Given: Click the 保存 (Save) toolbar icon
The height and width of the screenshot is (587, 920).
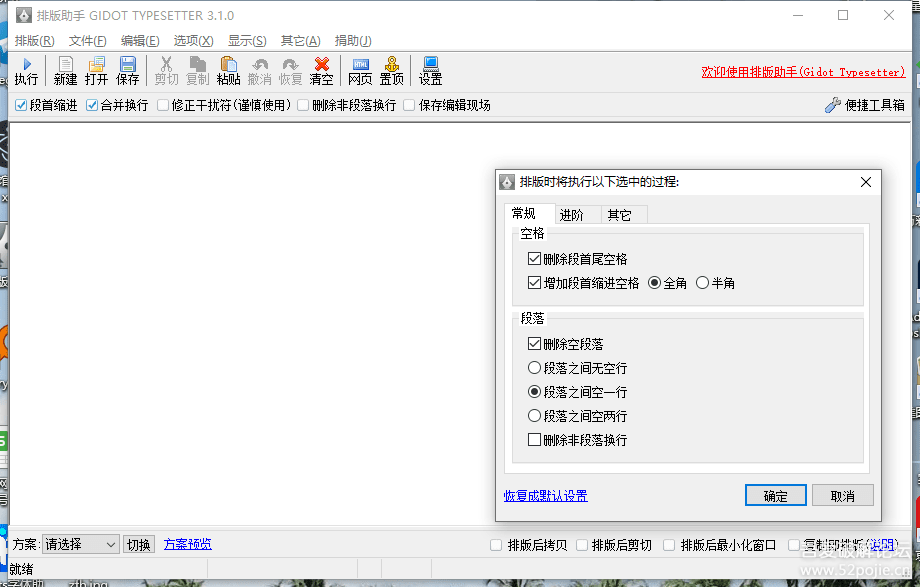Looking at the screenshot, I should (128, 71).
